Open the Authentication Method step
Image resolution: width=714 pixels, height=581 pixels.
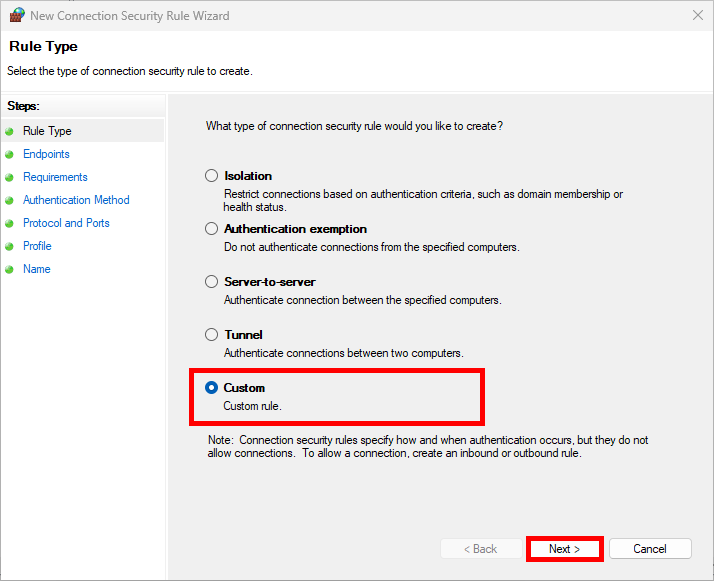pyautogui.click(x=76, y=200)
